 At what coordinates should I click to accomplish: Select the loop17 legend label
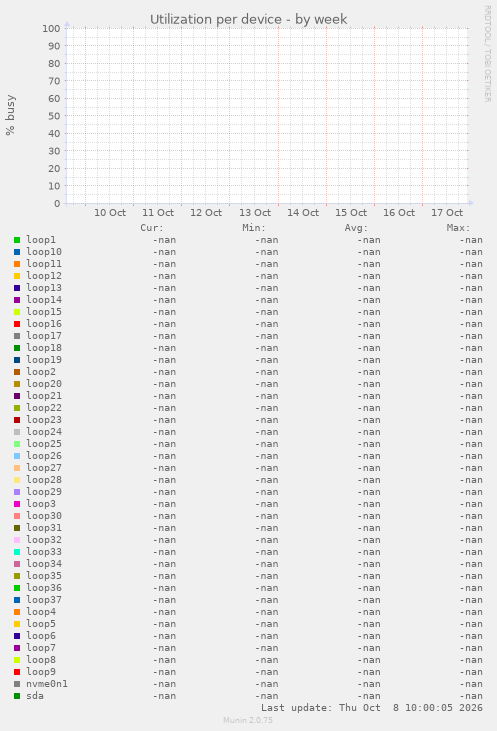pyautogui.click(x=44, y=336)
